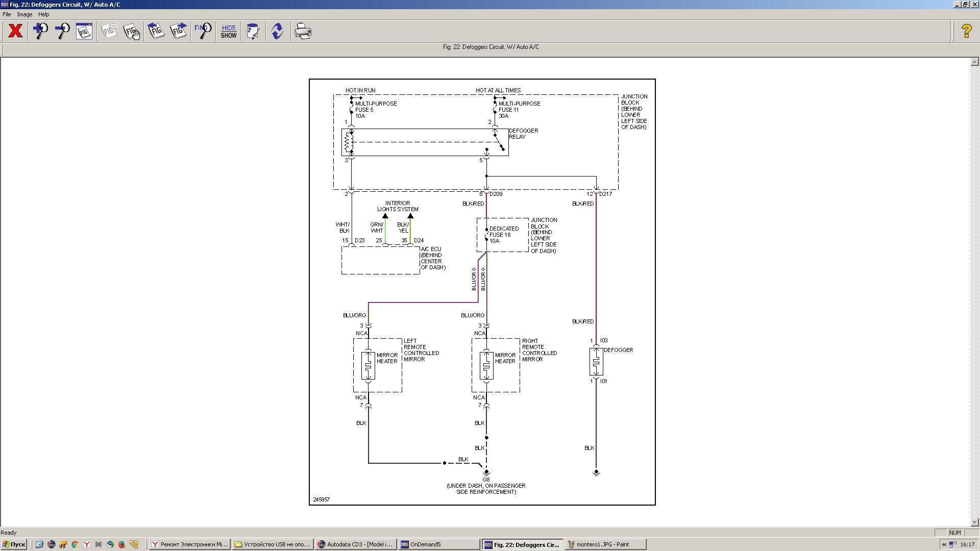Print the wiring diagram
The image size is (980, 551).
(303, 31)
